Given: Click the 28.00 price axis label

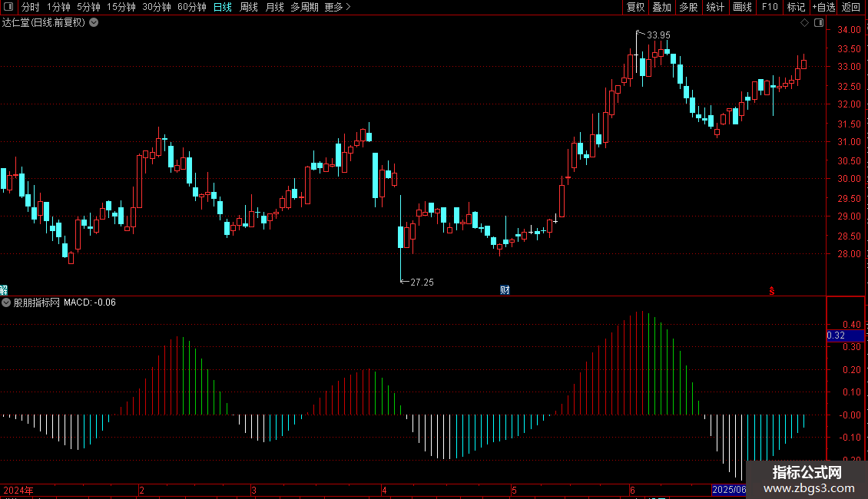Looking at the screenshot, I should tap(849, 254).
